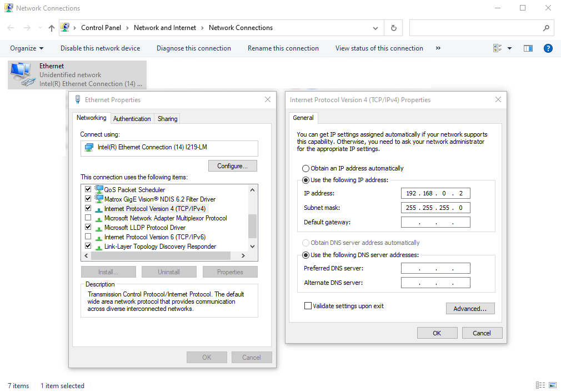Click the refresh icon in address bar
This screenshot has height=392, width=561.
[x=393, y=28]
